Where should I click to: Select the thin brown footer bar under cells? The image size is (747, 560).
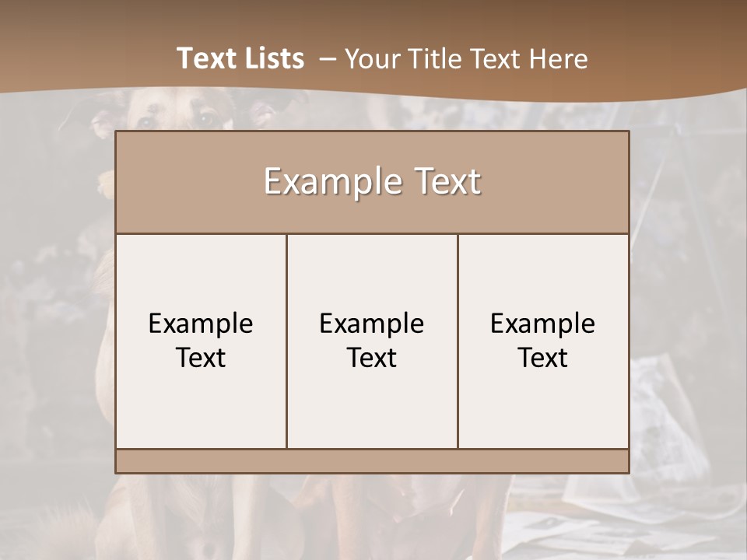(x=372, y=461)
